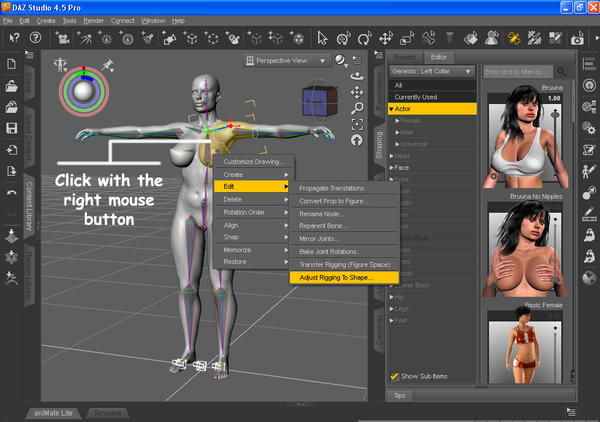Click the filter text input field
600x422 pixels.
518,72
